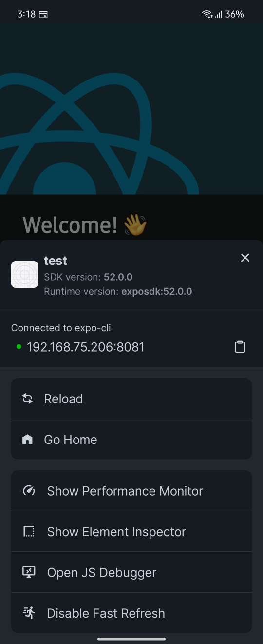Tap the Go Home house icon

[x=28, y=440]
